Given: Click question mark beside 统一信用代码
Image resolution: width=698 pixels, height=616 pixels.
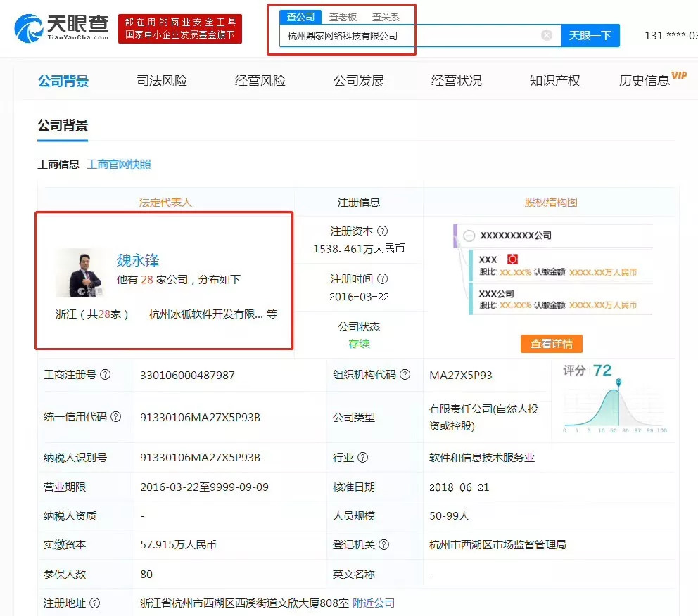Looking at the screenshot, I should pyautogui.click(x=115, y=417).
